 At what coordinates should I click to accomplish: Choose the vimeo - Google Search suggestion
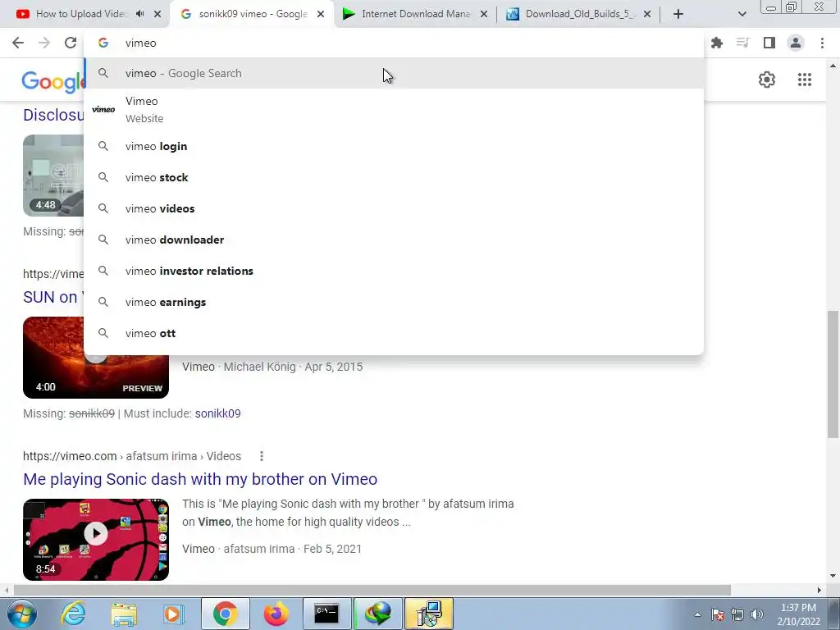point(394,73)
